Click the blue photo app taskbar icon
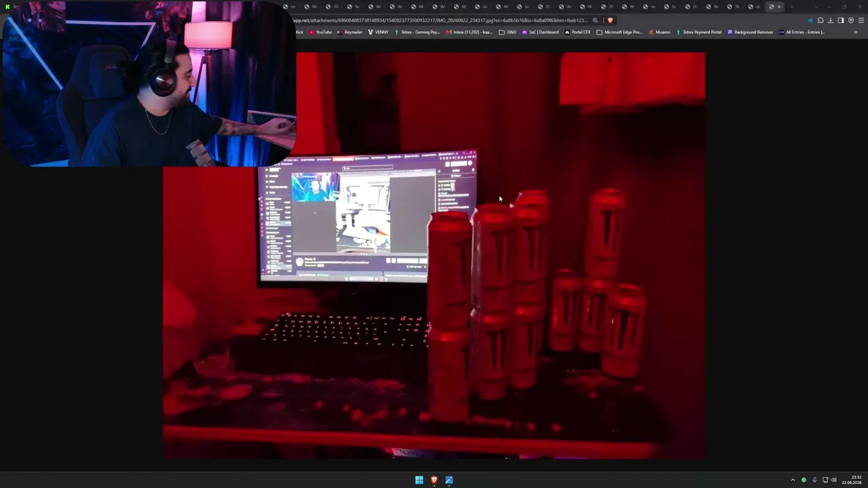 pyautogui.click(x=449, y=480)
